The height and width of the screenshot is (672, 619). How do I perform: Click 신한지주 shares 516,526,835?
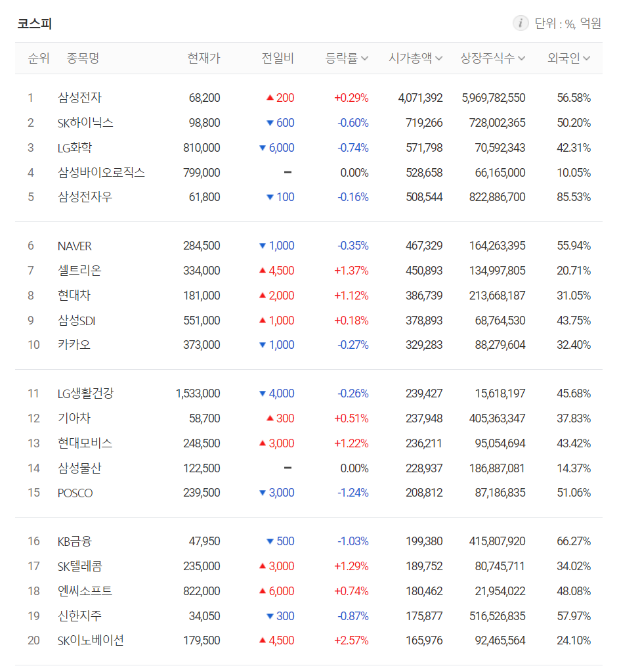click(x=497, y=616)
